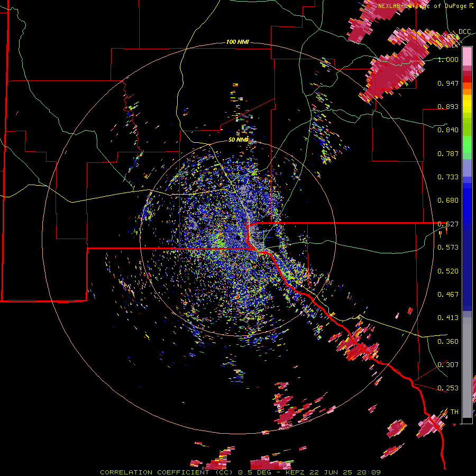Screen dimensions: 476x476
Task: Click the DCC label above the color scale
Action: click(464, 32)
